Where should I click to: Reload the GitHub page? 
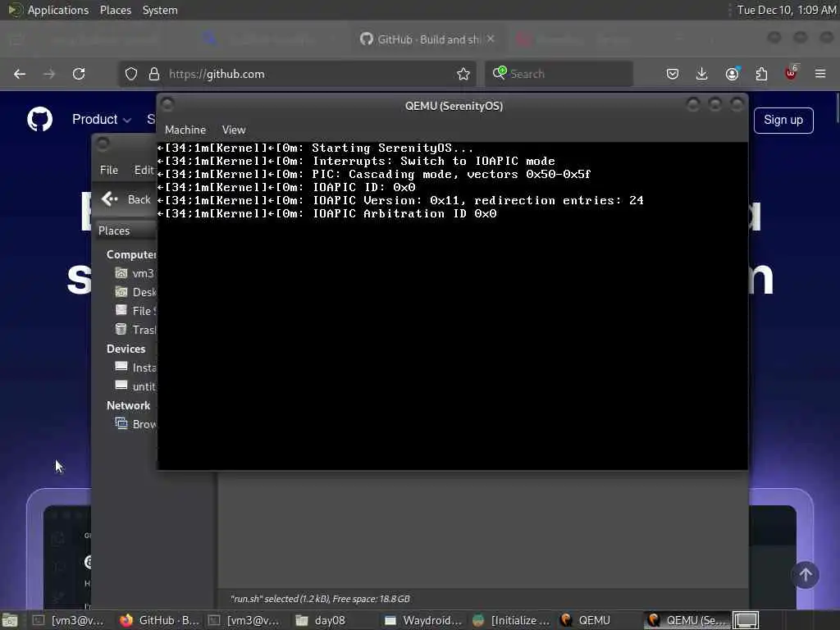point(79,74)
